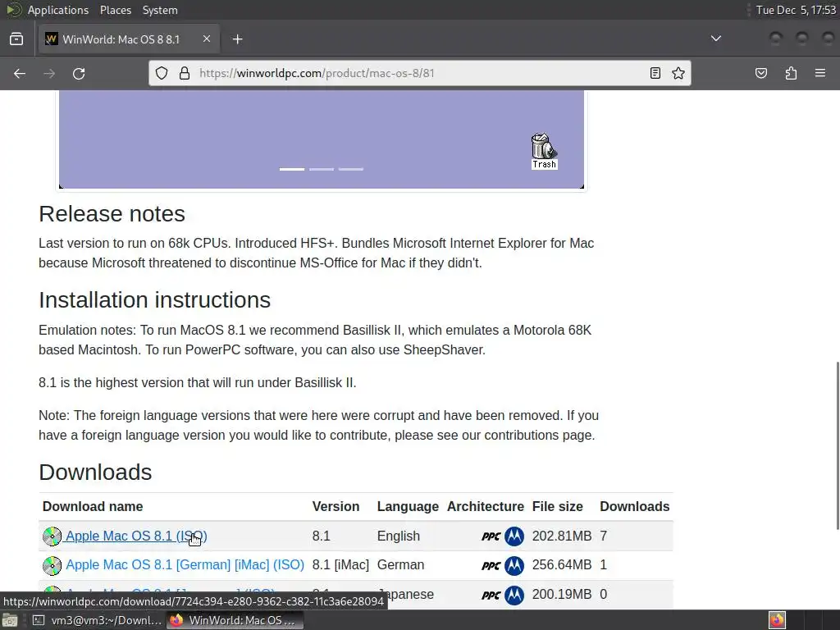Open tracking protection shield info
Screen dimensions: 840x630
pyautogui.click(x=162, y=73)
